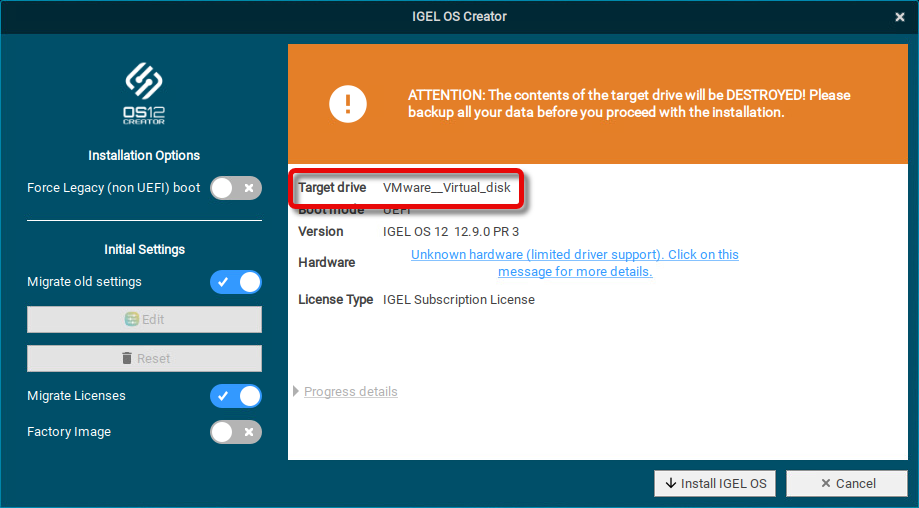Close the IGEL OS Creator window
Viewport: 919px width, 508px height.
[900, 17]
